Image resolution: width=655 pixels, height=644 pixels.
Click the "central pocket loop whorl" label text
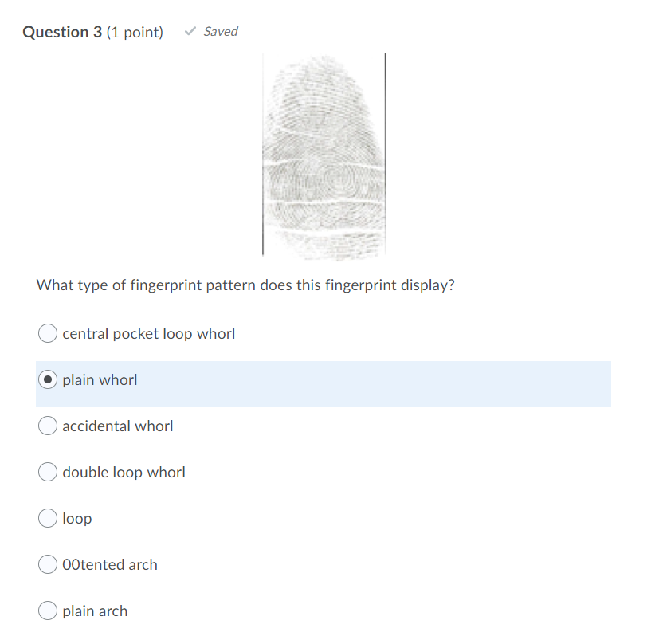[148, 333]
